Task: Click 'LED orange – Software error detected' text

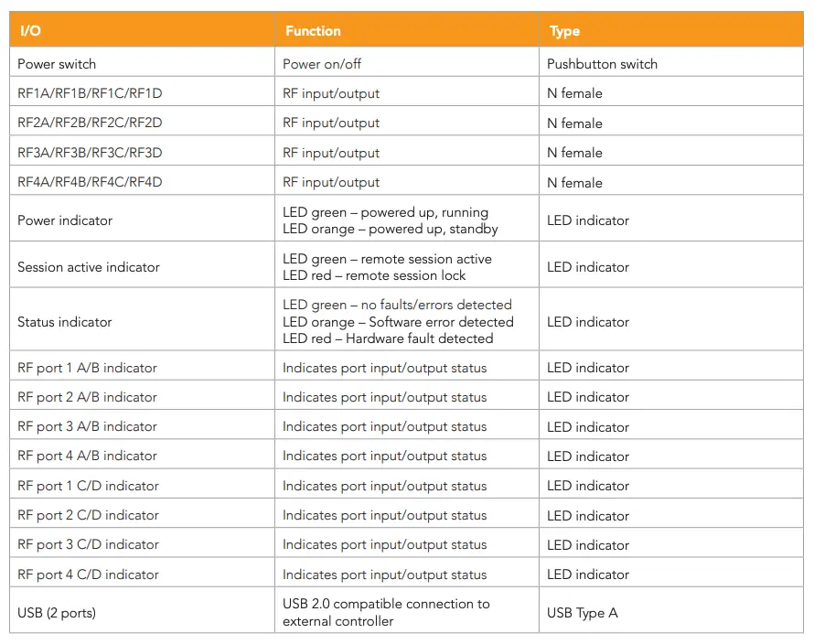Action: 398,322
